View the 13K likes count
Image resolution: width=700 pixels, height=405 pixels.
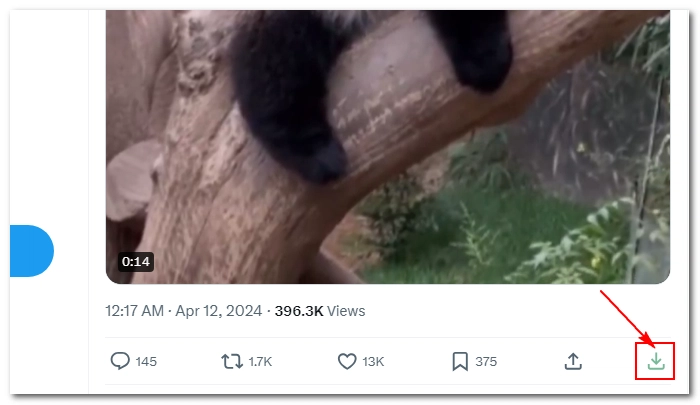point(373,361)
